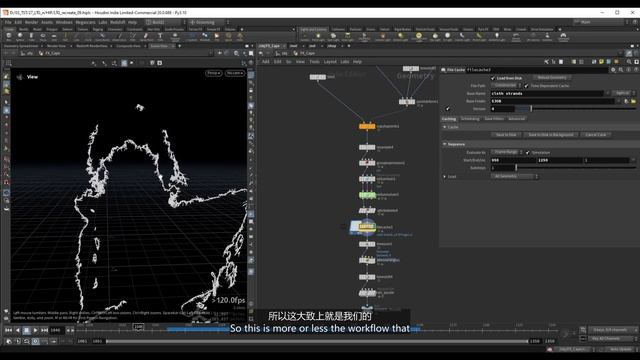
Task: Open the Evaluate As Frame Range dropdown
Action: pyautogui.click(x=507, y=152)
